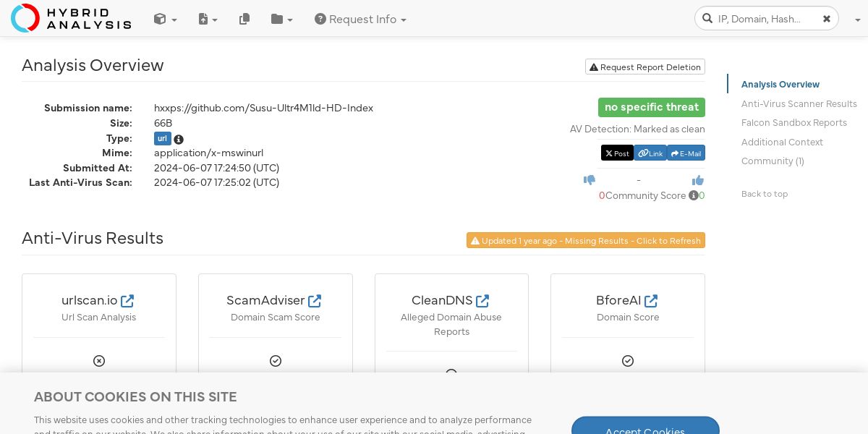Click the BforeAI result check-circle icon
Viewport: 868px width, 434px height.
coord(628,361)
